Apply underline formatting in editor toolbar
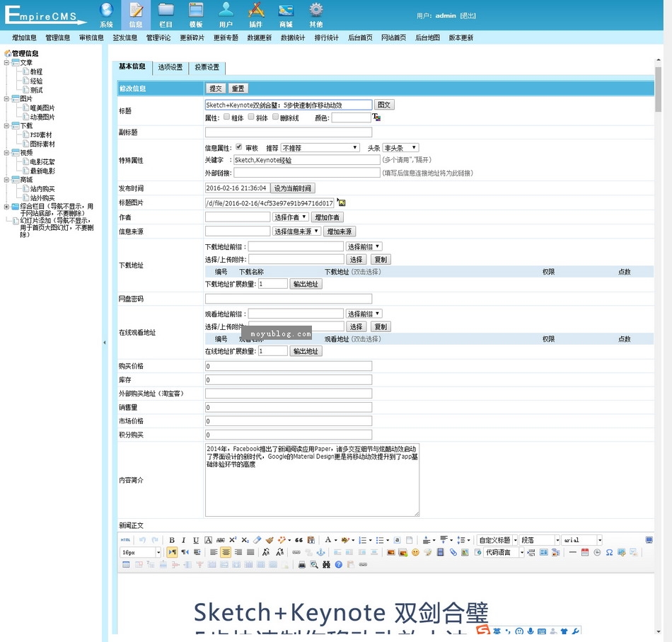 196,540
